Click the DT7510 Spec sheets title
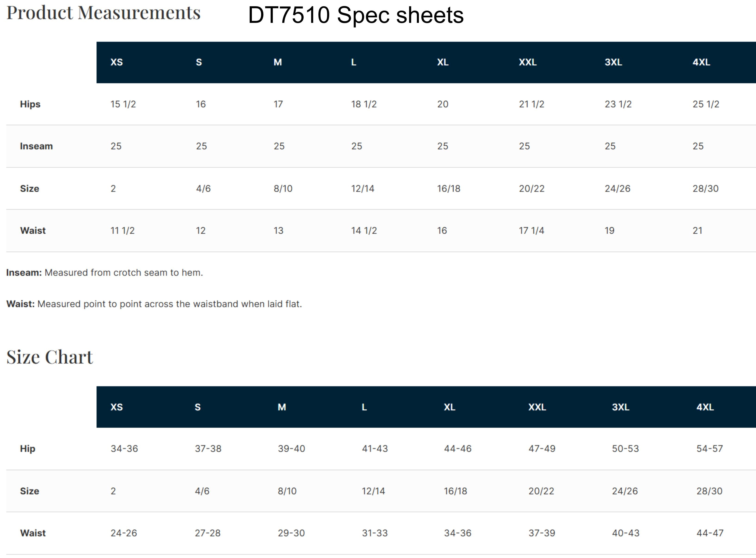 356,15
